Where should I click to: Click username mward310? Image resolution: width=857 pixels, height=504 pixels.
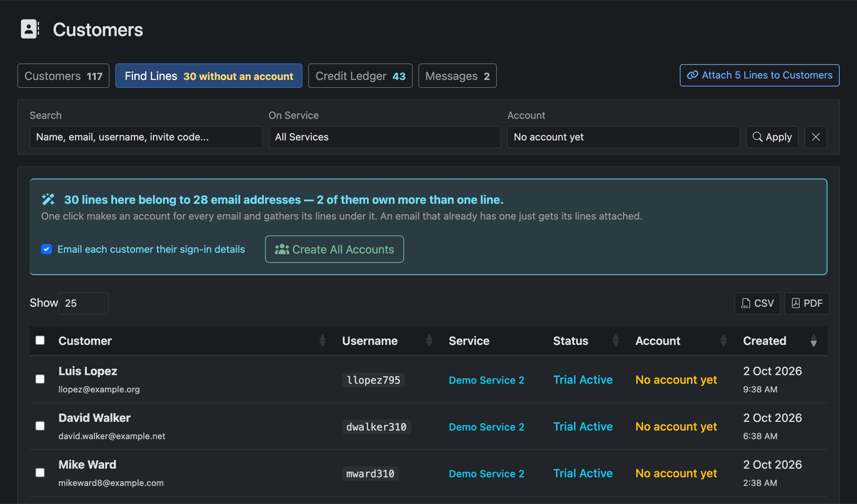click(370, 473)
